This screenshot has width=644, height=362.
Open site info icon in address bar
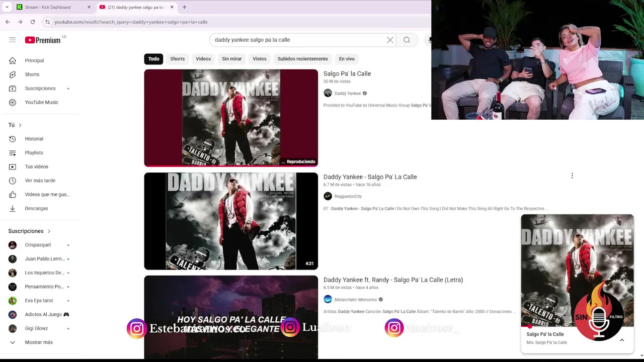pyautogui.click(x=47, y=22)
